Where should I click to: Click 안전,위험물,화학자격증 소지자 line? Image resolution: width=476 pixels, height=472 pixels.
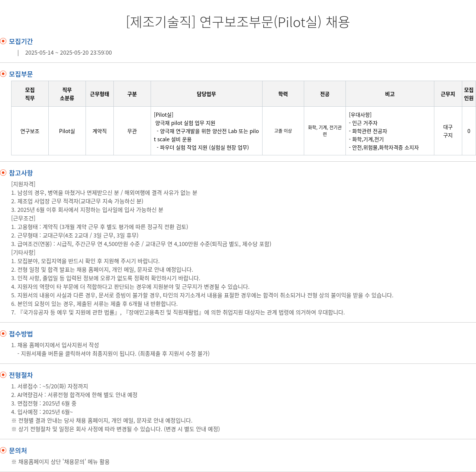click(384, 148)
